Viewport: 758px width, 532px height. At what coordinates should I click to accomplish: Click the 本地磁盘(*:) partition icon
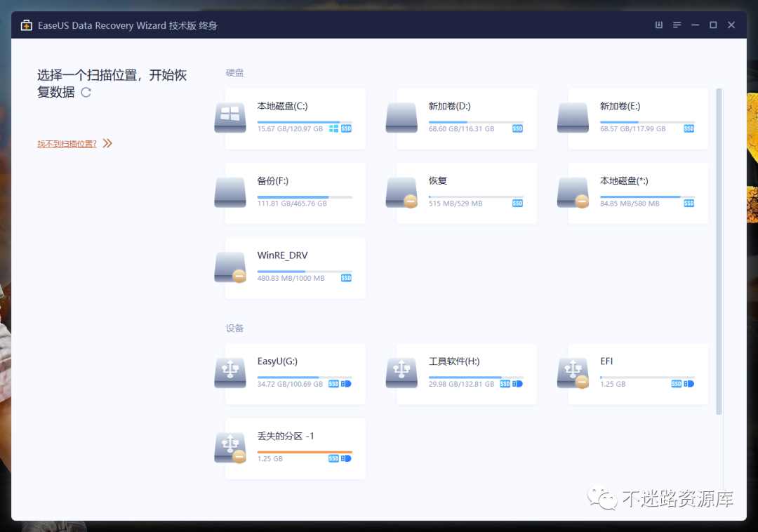[573, 192]
